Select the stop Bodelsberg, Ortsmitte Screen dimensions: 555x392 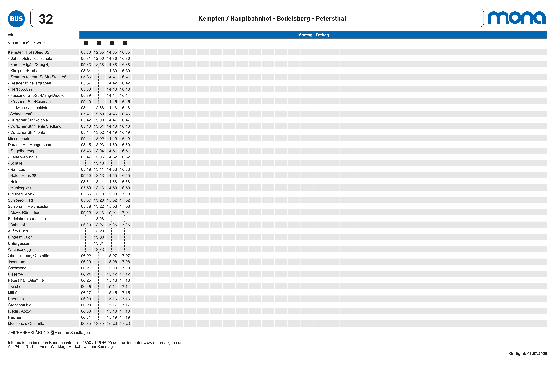pos(27,219)
